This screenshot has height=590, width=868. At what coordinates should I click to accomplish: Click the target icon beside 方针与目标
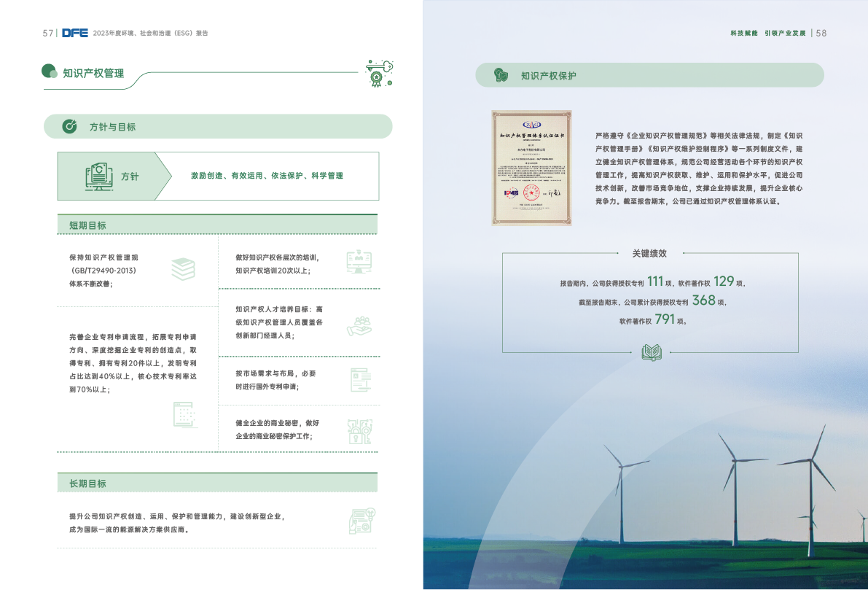pyautogui.click(x=70, y=126)
